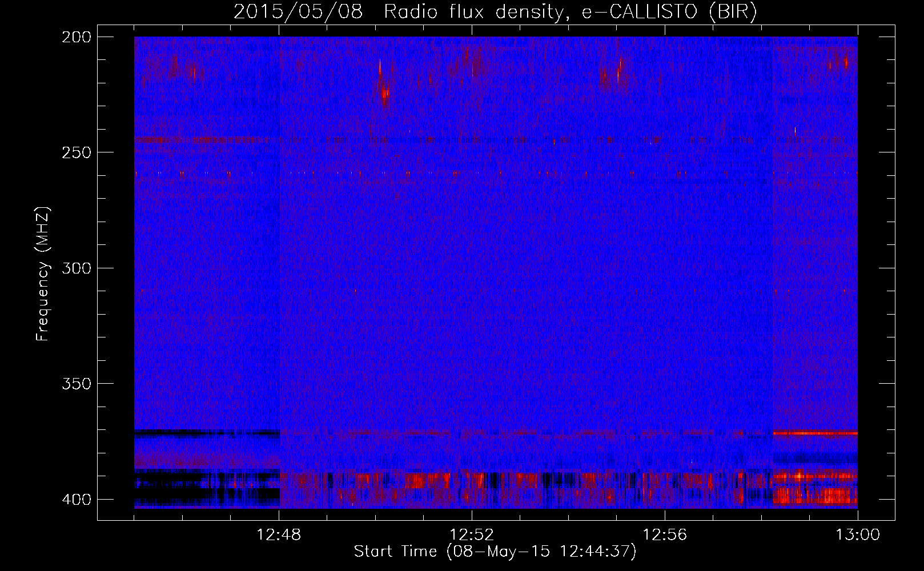Click the '200' frequency tick label

[x=77, y=37]
